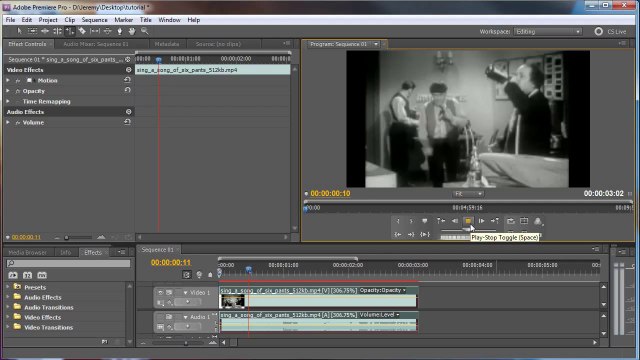The width and height of the screenshot is (640, 360).
Task: Reset the Volume effect
Action: [127, 122]
